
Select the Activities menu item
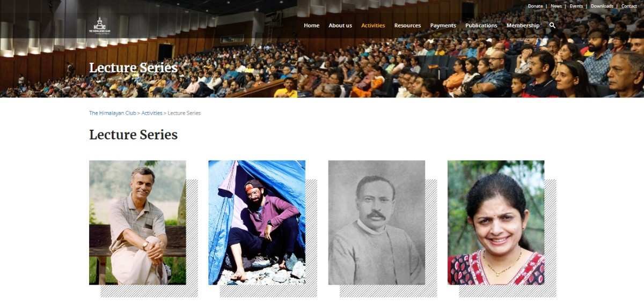(373, 25)
